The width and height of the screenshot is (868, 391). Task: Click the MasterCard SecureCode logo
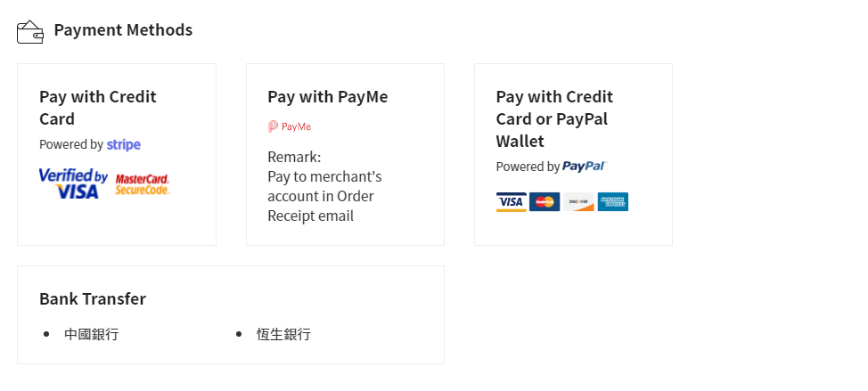tap(143, 184)
